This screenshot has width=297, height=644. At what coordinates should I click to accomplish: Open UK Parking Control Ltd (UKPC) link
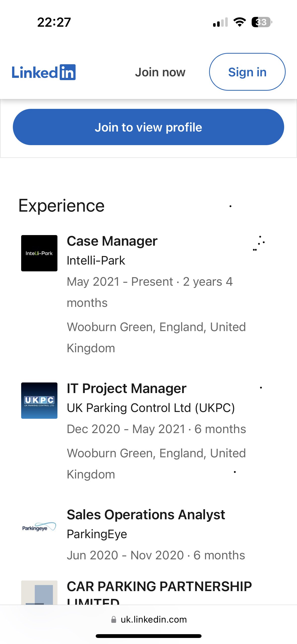pyautogui.click(x=151, y=408)
